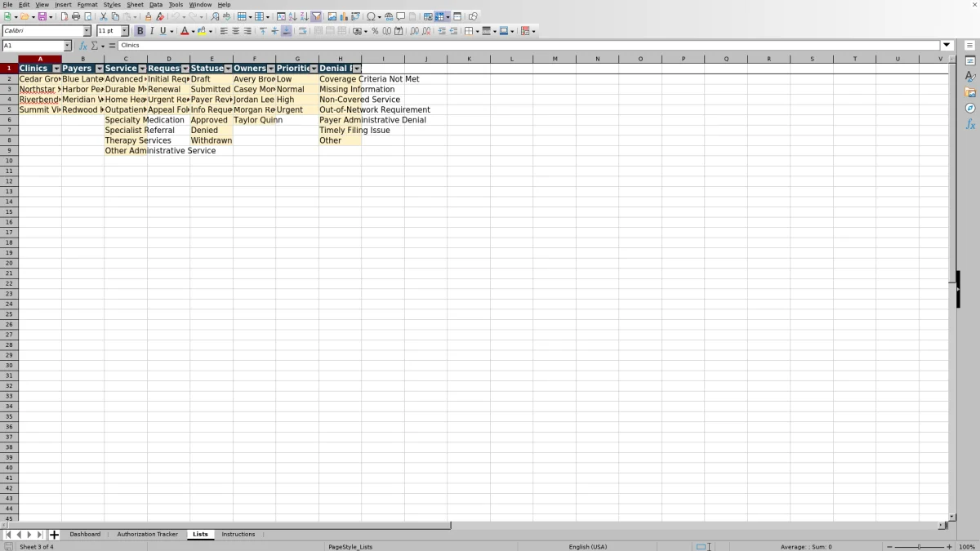Toggle Align Top vertical alignment

pos(262,31)
